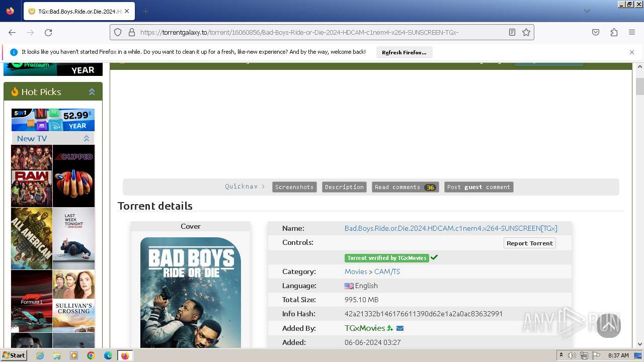Close the Bad Boys torrent tab
This screenshot has height=362, width=644.
pos(127,11)
